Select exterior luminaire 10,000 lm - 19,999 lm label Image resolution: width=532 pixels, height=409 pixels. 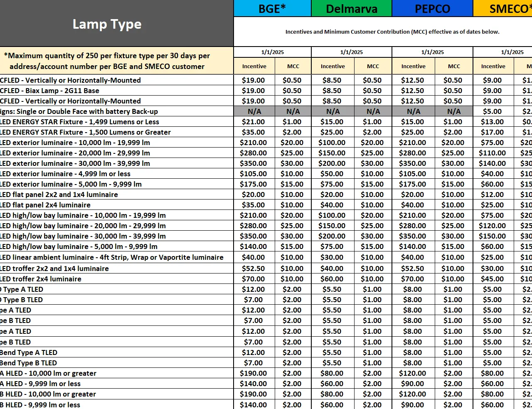coord(75,143)
